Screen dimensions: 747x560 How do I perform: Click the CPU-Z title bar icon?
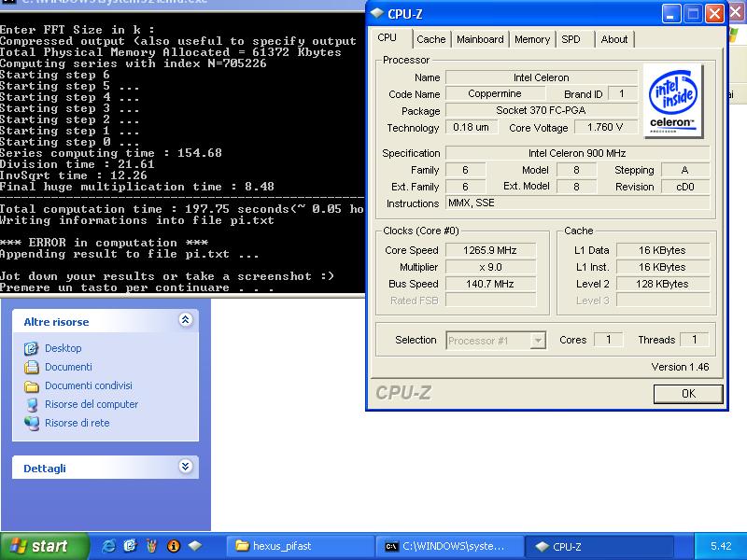pos(377,14)
